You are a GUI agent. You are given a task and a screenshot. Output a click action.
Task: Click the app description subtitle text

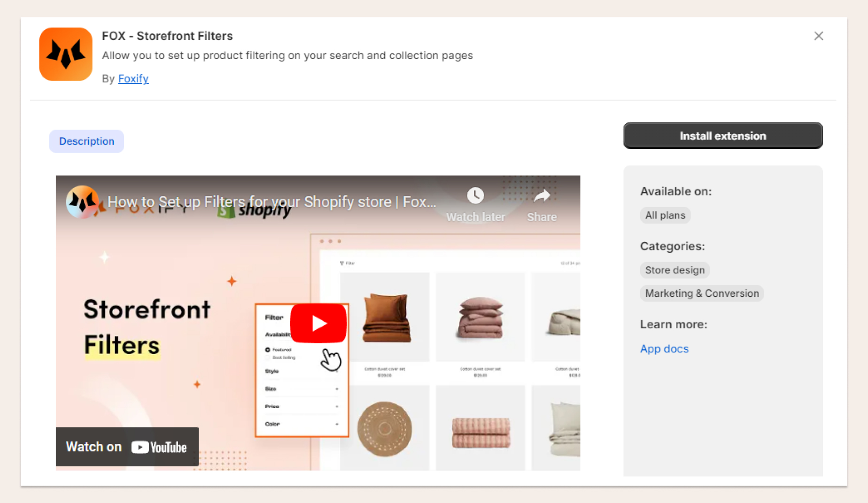click(x=287, y=55)
